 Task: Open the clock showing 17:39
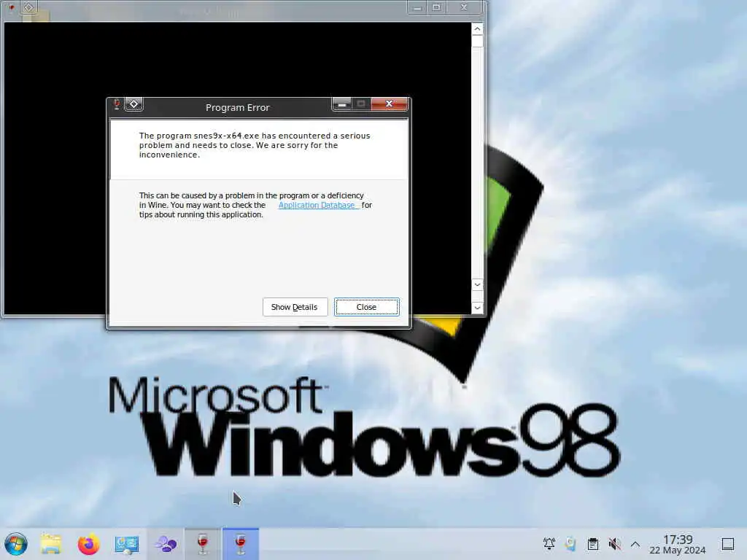click(x=678, y=544)
